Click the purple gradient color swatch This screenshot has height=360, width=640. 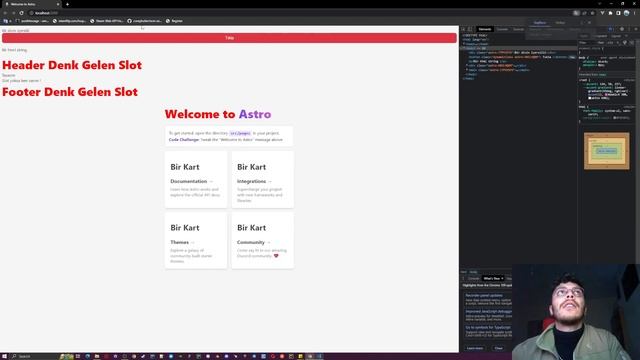[x=607, y=95]
